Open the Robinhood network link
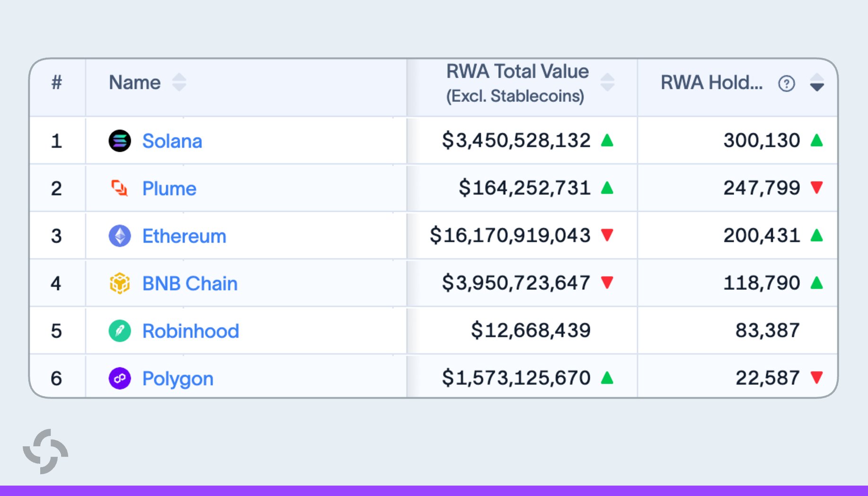The height and width of the screenshot is (496, 868). (x=191, y=331)
